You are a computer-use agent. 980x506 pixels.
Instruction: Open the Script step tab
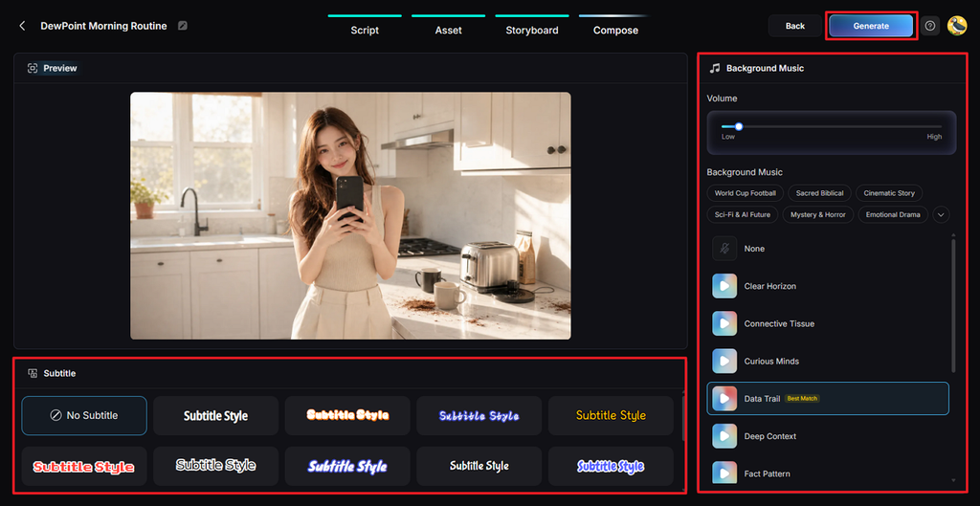point(365,30)
